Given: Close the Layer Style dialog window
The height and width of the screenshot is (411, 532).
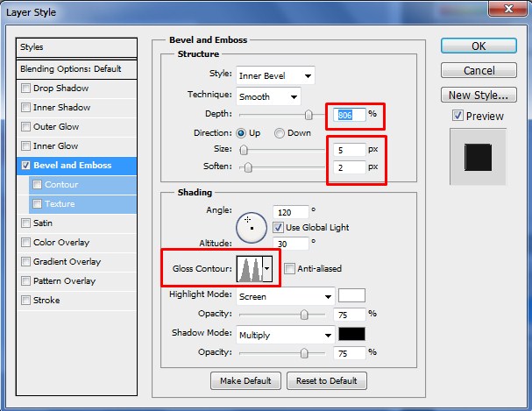Looking at the screenshot, I should point(508,8).
